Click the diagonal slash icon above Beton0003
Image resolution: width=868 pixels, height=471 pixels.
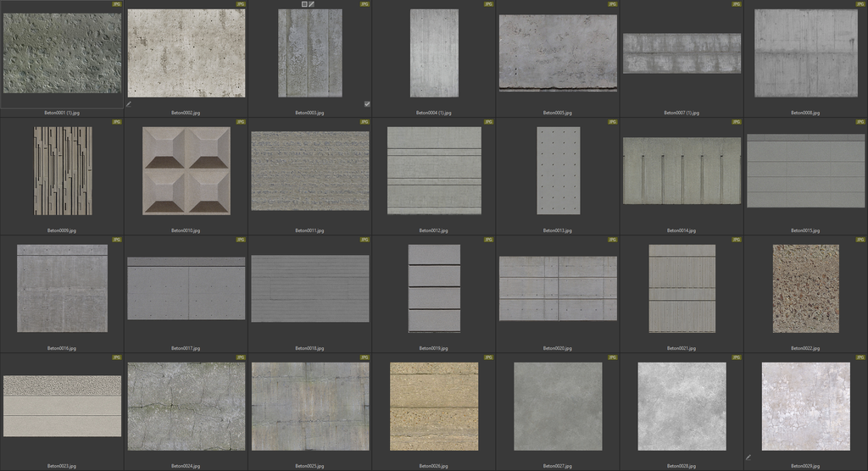(312, 4)
